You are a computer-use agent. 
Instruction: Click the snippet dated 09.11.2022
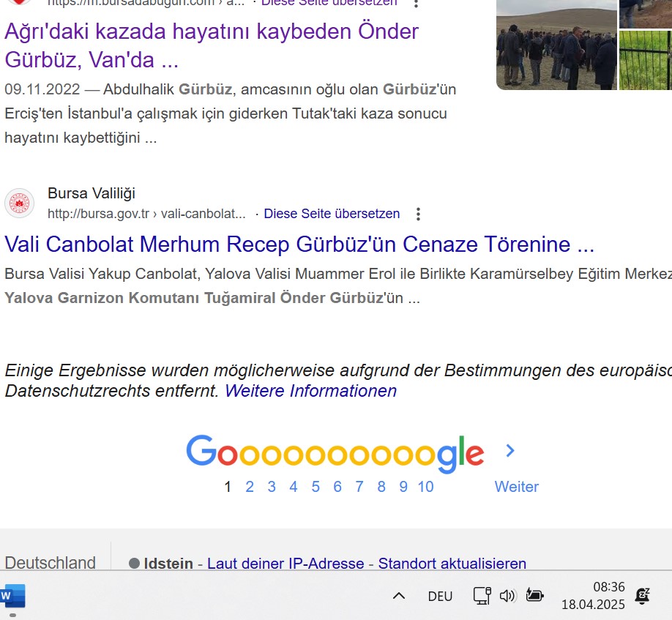(230, 113)
